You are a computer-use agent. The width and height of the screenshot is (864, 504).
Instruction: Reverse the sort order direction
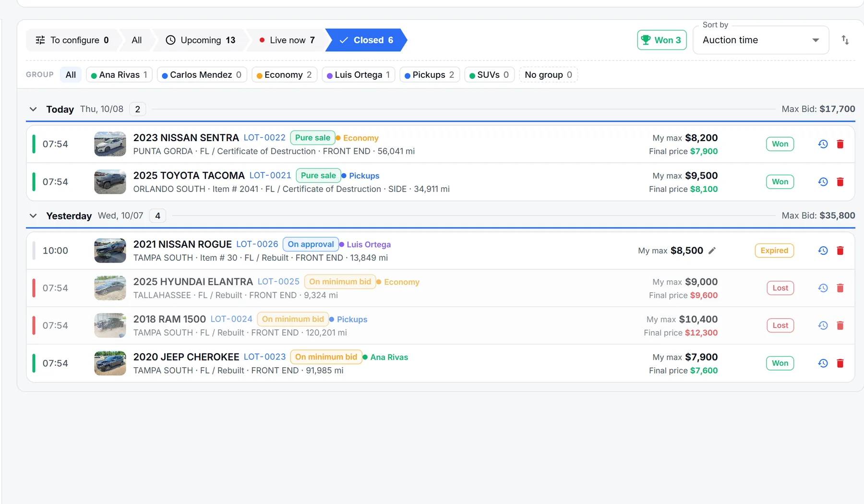pos(845,40)
